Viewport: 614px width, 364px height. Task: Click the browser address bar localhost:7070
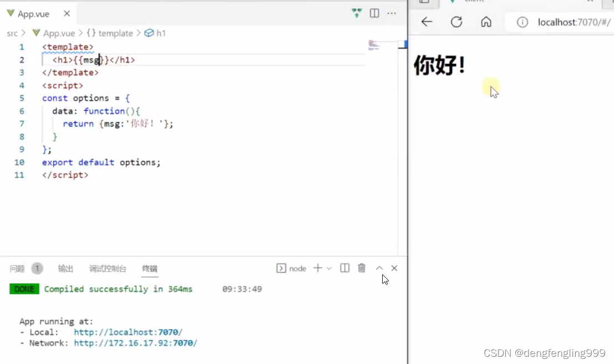[574, 22]
